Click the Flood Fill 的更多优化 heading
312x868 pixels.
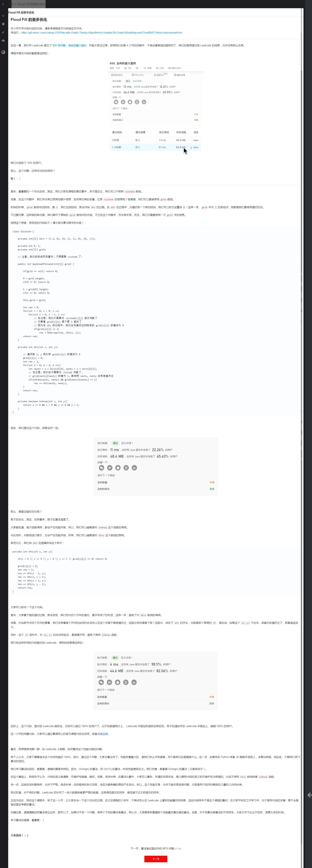click(x=29, y=20)
